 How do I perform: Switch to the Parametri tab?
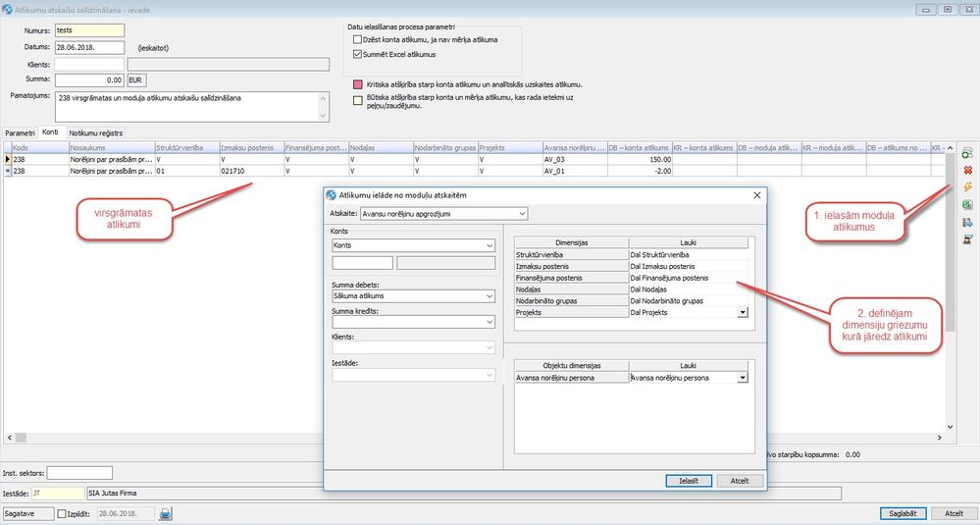pos(21,131)
